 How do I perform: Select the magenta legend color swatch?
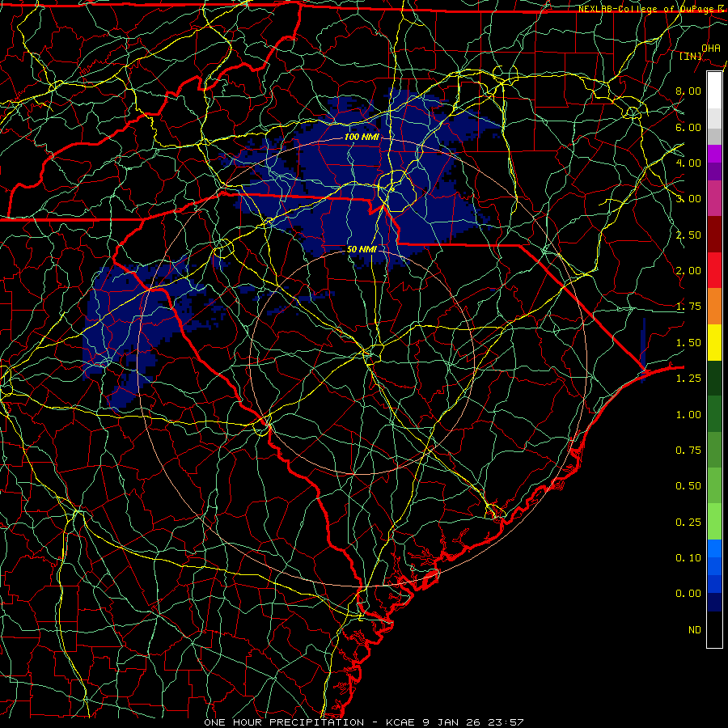[x=714, y=154]
